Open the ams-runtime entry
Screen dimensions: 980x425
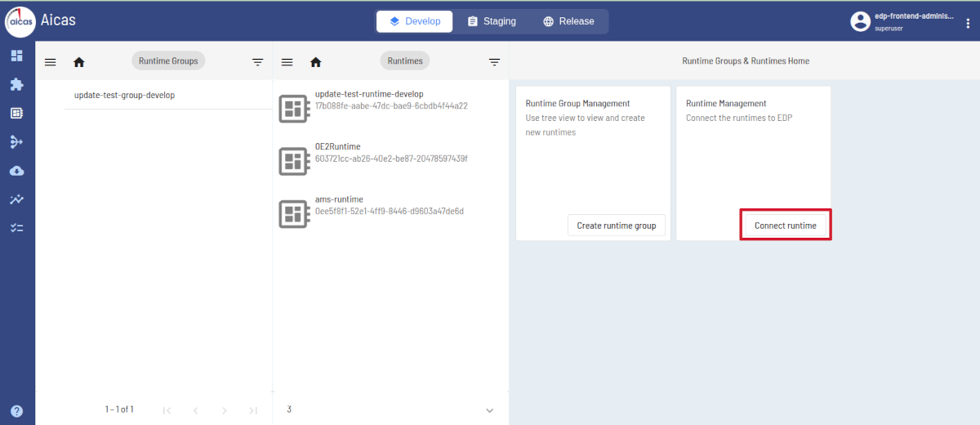339,199
